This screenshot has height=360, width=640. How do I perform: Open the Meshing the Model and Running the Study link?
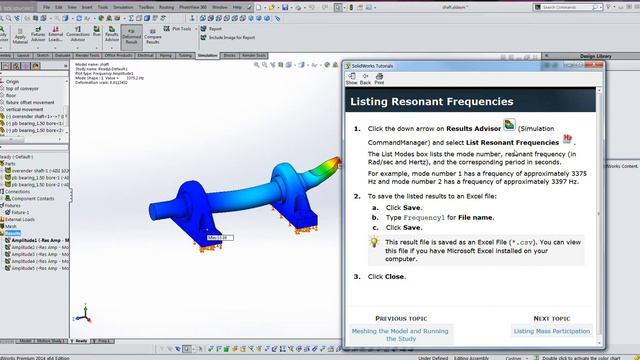tap(400, 335)
